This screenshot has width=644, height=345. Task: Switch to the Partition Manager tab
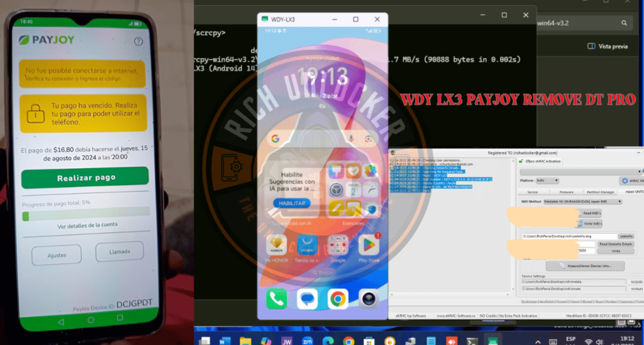tap(600, 192)
